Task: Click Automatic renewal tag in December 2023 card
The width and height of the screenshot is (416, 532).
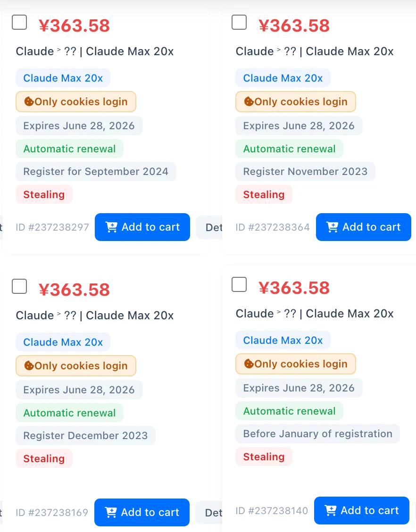Action: pos(69,413)
